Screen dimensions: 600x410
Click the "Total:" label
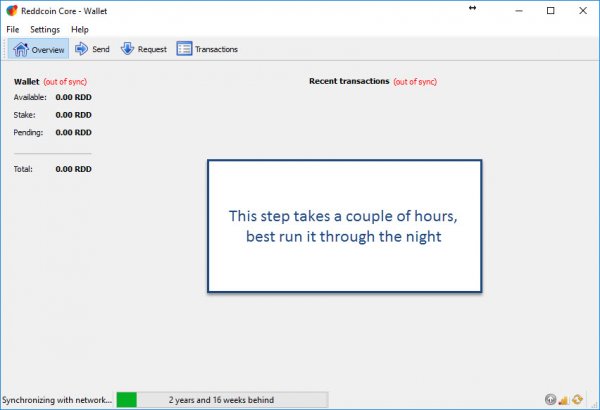(23, 169)
